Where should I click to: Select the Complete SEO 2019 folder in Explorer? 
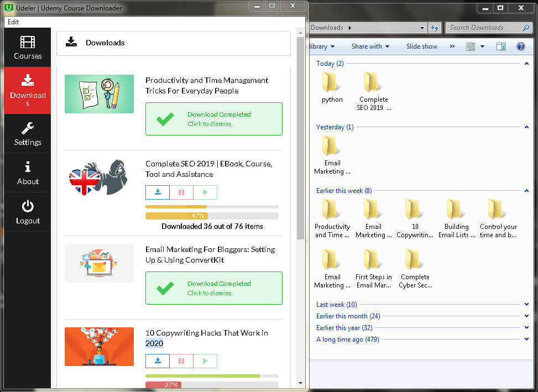pyautogui.click(x=374, y=91)
